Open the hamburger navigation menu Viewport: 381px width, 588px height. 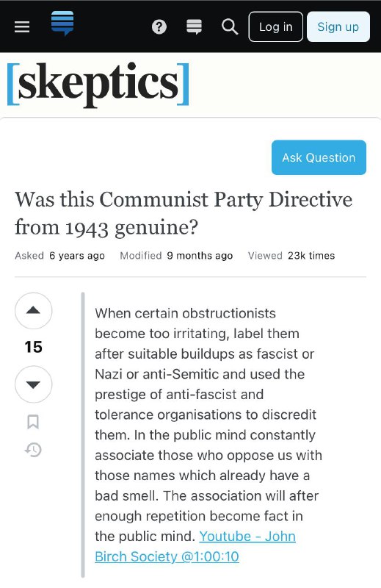click(22, 26)
